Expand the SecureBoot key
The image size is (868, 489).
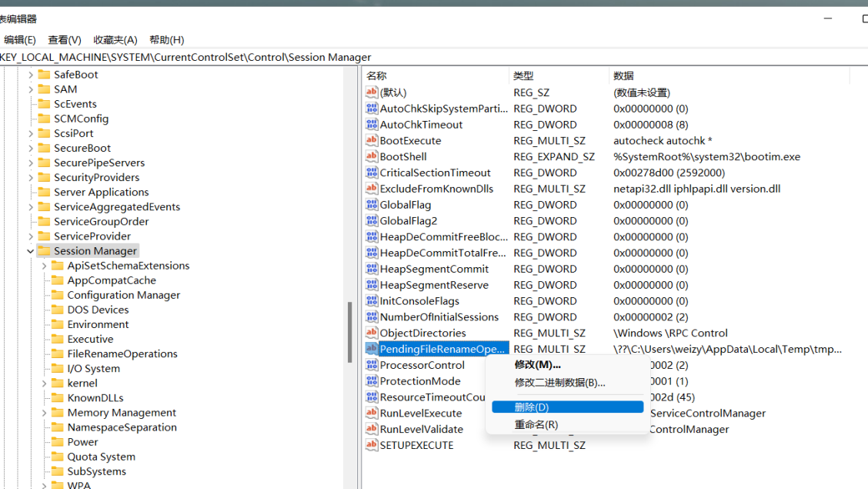(x=32, y=147)
